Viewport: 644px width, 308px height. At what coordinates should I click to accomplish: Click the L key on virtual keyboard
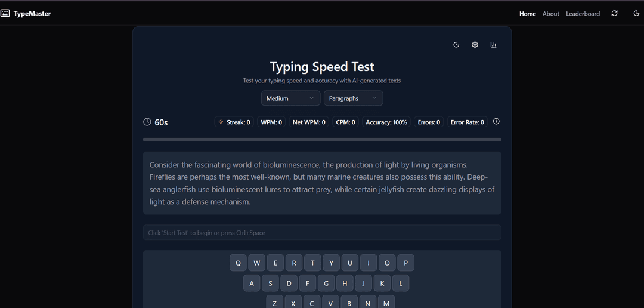click(401, 283)
